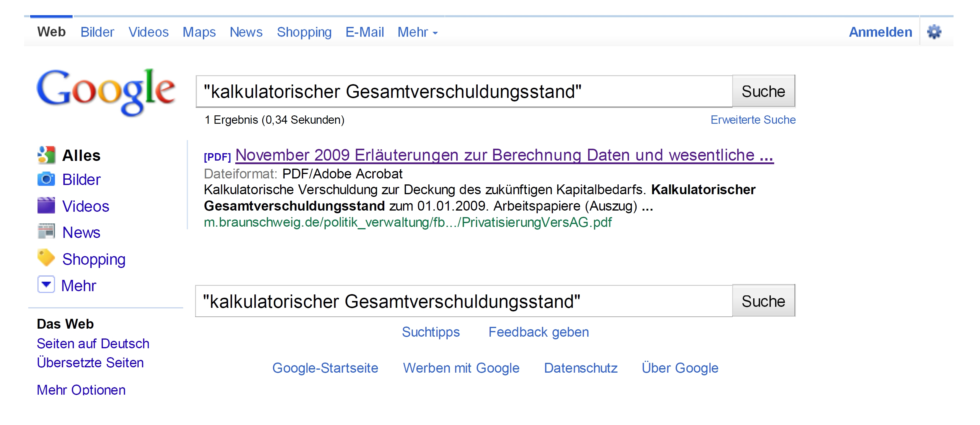980x425 pixels.
Task: Click the '1 Ergebnis (0,34 Sekunden)' text
Action: 274,120
